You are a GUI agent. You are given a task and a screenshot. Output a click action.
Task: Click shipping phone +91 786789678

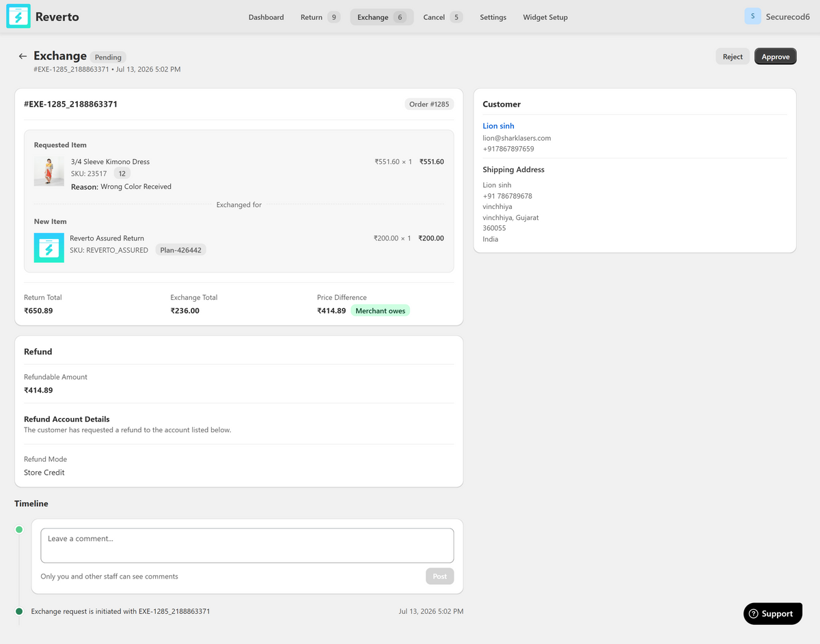coord(507,196)
